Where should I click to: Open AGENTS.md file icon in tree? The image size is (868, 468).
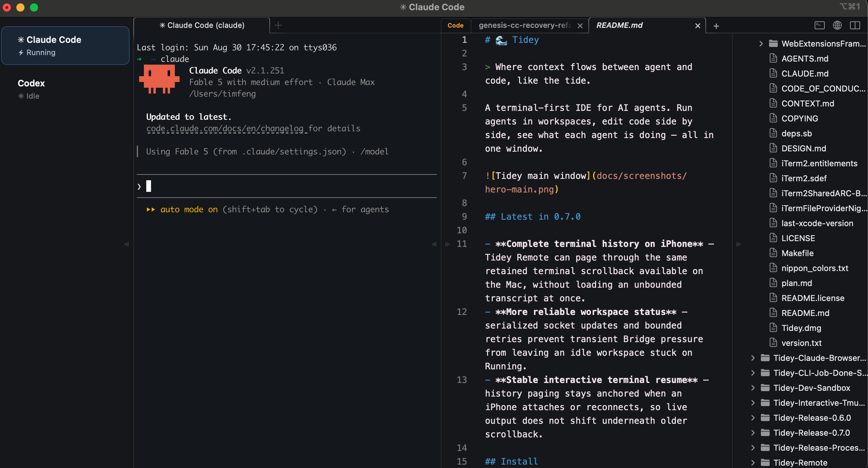(x=773, y=58)
